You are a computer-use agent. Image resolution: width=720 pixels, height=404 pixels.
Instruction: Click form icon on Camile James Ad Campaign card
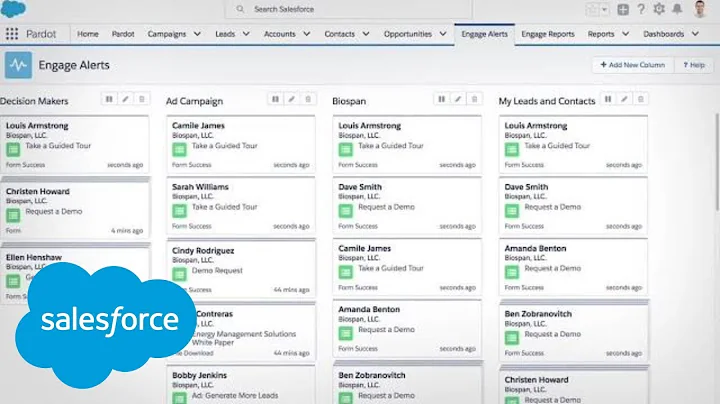click(180, 149)
